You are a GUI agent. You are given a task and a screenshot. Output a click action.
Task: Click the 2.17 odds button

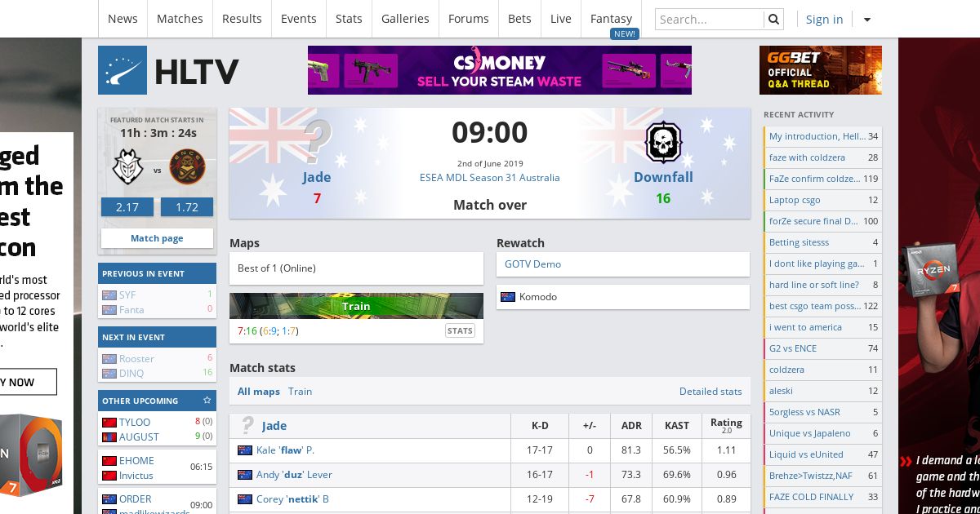[x=127, y=207]
